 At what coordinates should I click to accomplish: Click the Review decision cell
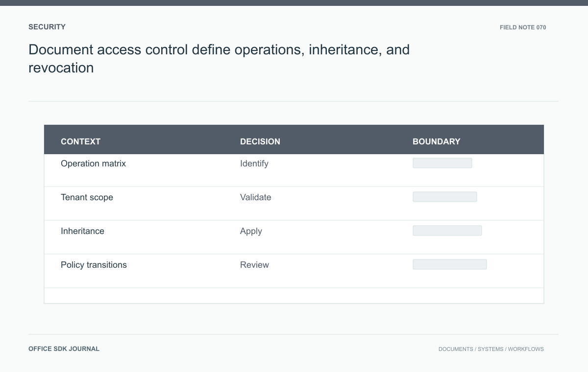click(x=254, y=265)
